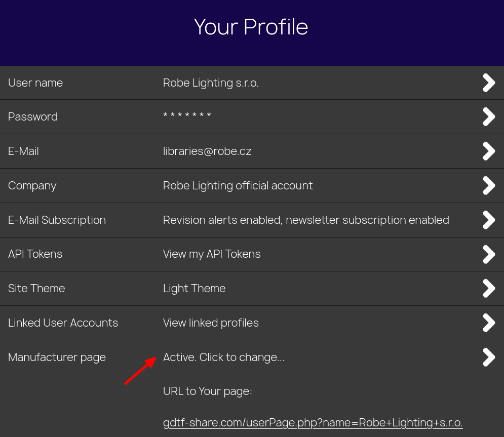Edit the Robe Lighting s.r.o. username
Screen dimensions: 504x437
tap(210, 83)
